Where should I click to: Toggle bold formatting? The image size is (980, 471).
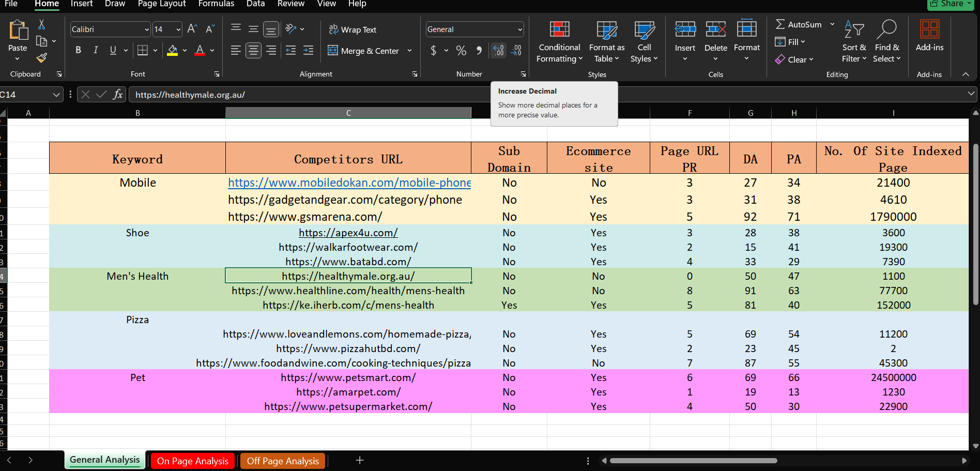coord(78,50)
